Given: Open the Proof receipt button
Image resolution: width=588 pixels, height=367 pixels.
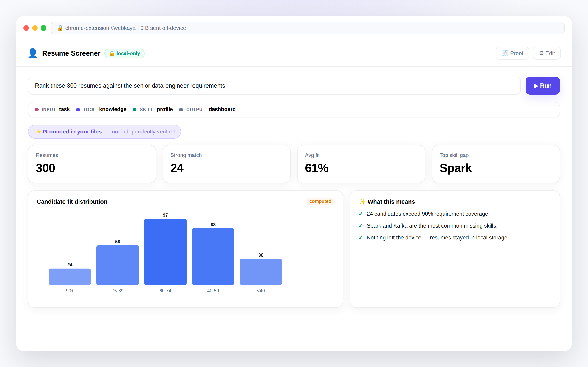Looking at the screenshot, I should pos(512,53).
